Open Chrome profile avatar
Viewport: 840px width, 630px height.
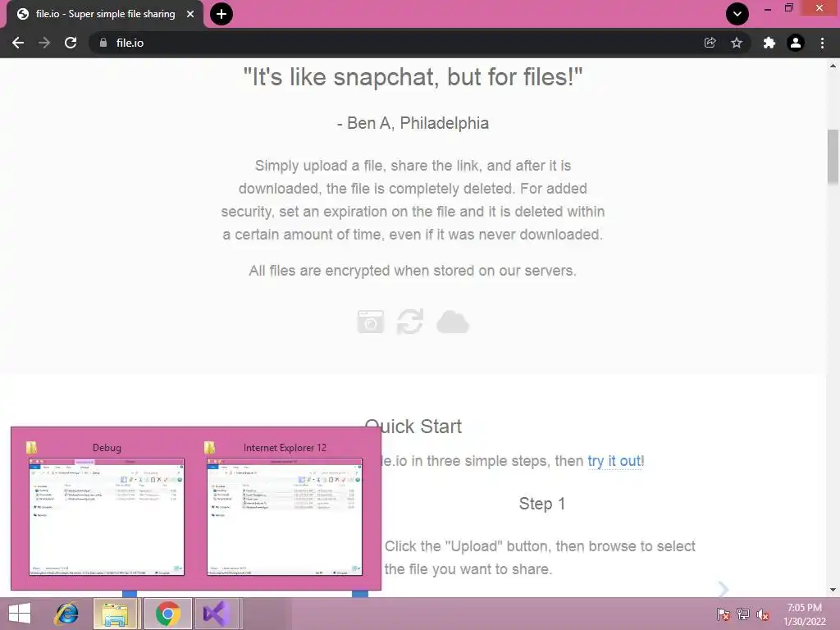click(x=796, y=43)
